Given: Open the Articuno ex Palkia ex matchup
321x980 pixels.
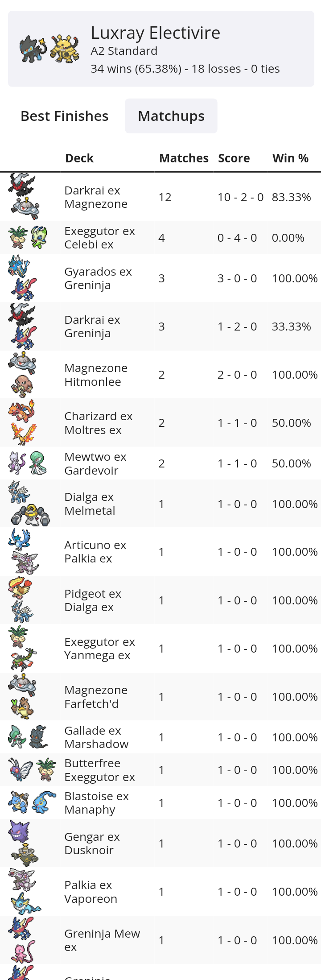Looking at the screenshot, I should click(x=95, y=552).
